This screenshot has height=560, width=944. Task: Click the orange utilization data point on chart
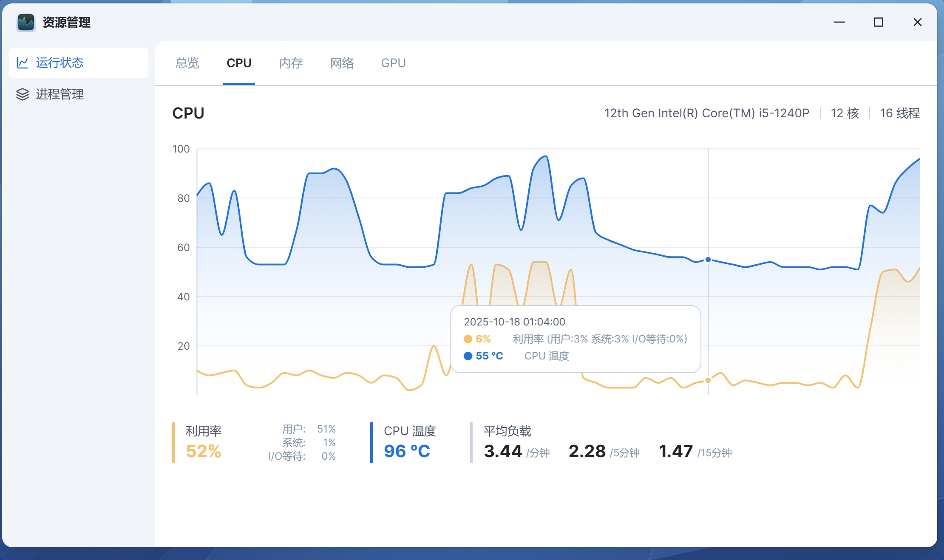tap(708, 380)
